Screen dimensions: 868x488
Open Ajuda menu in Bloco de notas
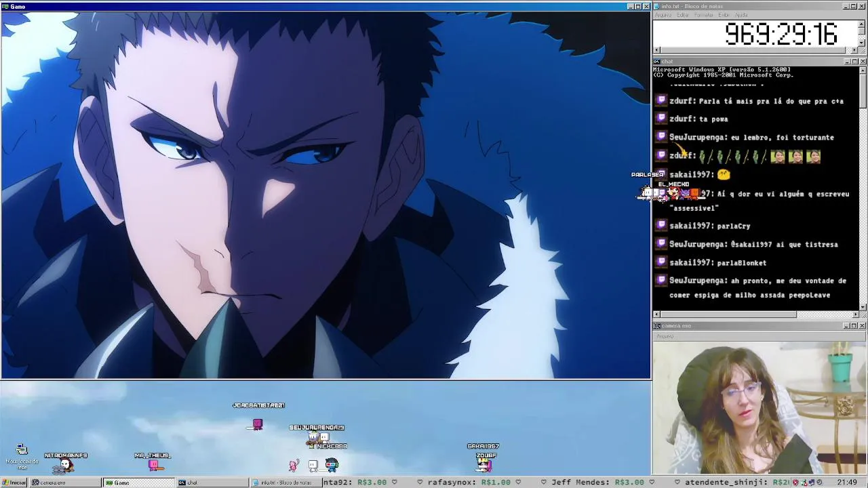click(741, 15)
